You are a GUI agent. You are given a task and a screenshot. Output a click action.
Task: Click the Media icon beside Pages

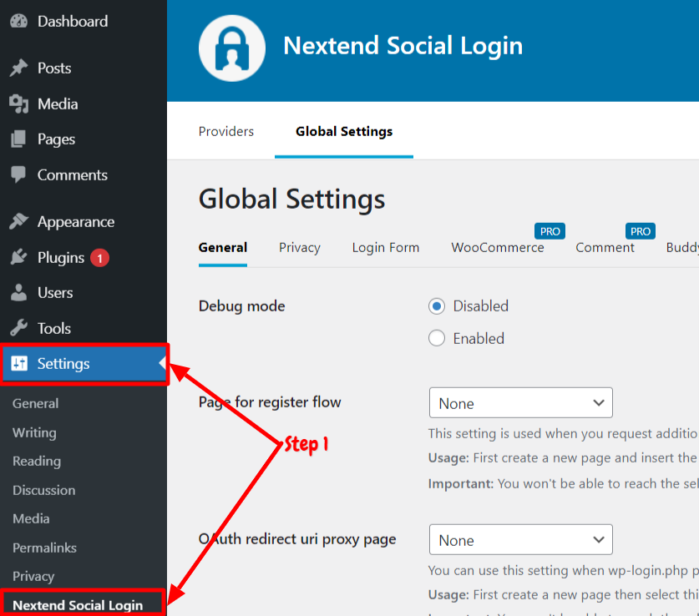coord(18,104)
